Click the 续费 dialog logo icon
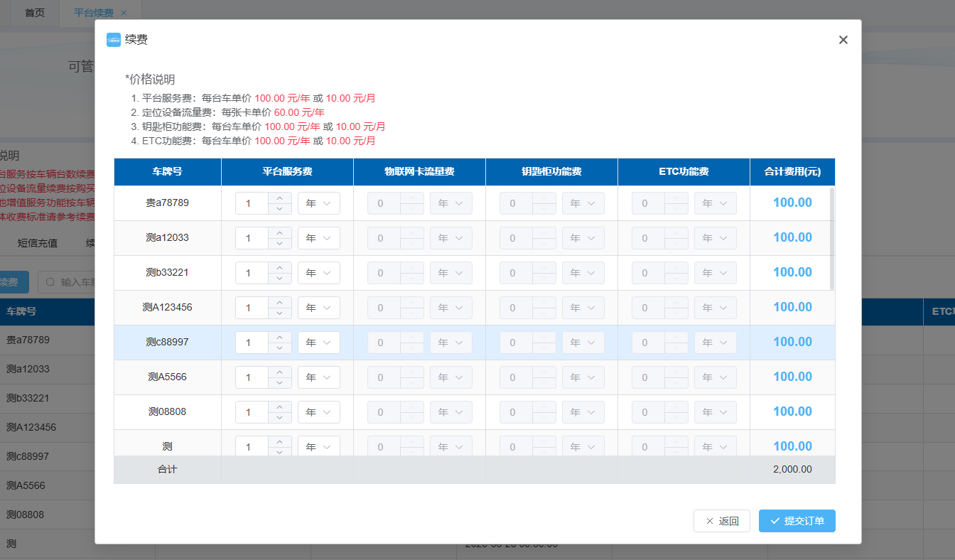Image resolution: width=955 pixels, height=560 pixels. pos(113,40)
